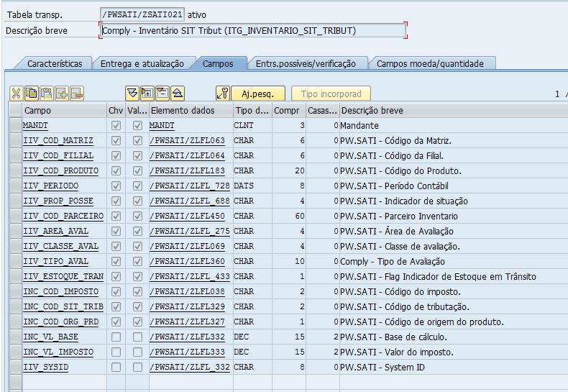Click the Expand all fields icon

coord(132,94)
